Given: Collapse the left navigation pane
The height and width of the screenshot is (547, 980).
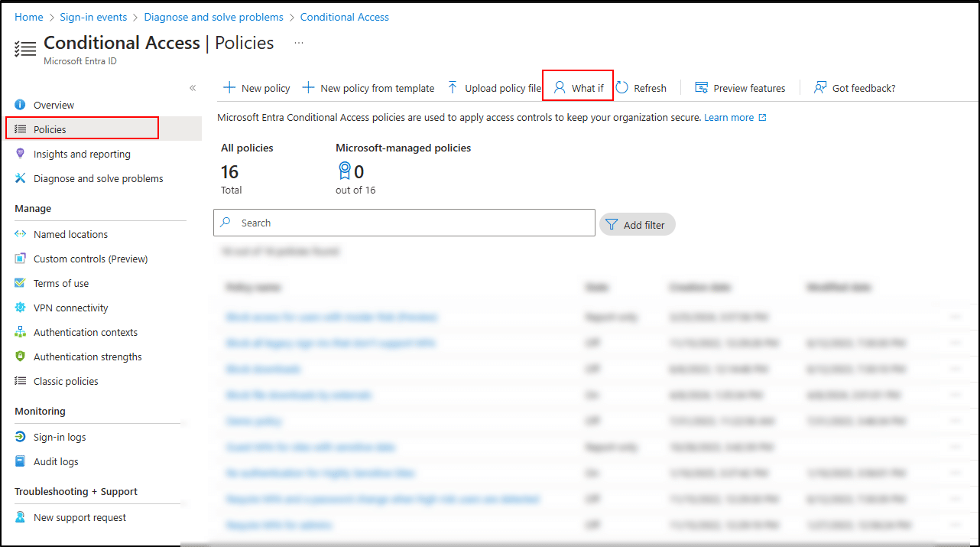Looking at the screenshot, I should [193, 88].
